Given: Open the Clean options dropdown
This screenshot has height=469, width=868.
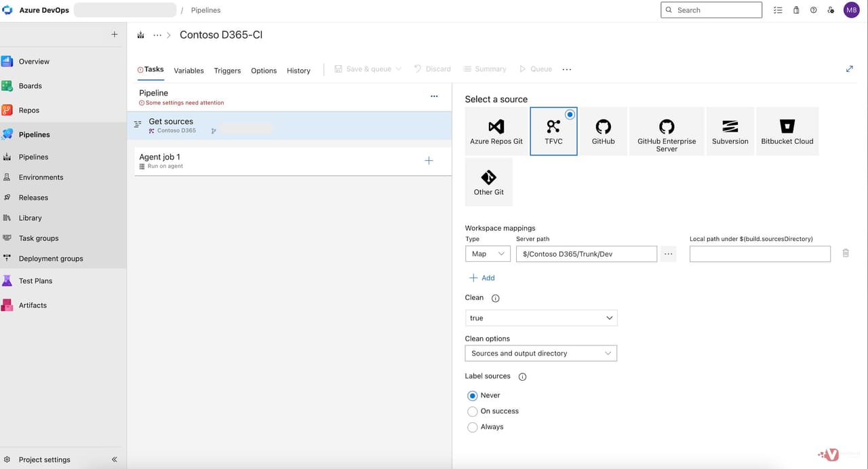Looking at the screenshot, I should (540, 353).
